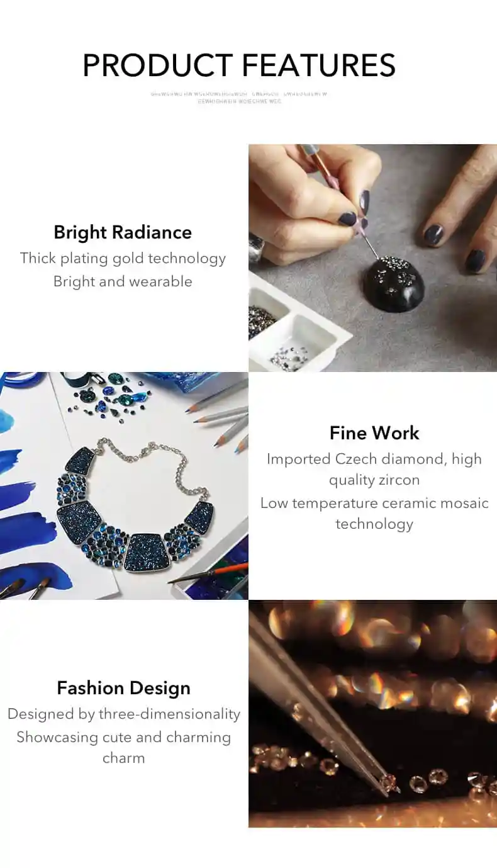This screenshot has width=497, height=868.
Task: Click 'Showcasing cute and charming charm' text
Action: 123,747
